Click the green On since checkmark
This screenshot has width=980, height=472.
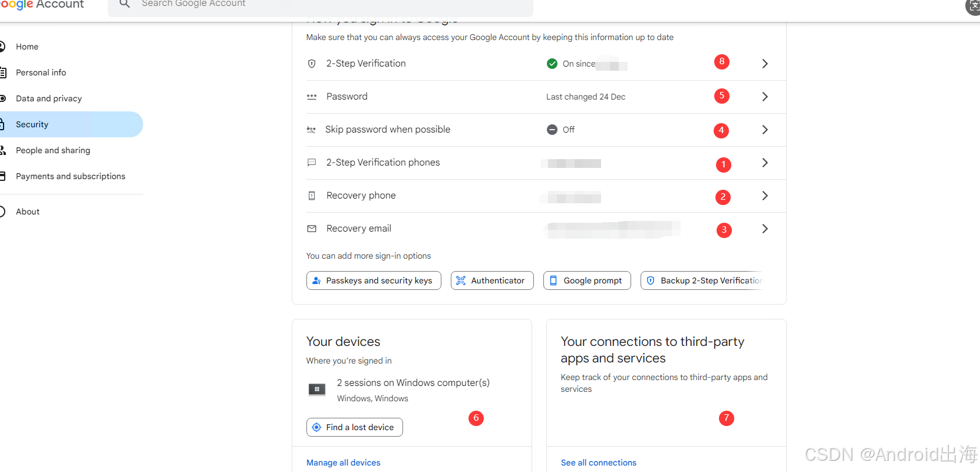552,64
